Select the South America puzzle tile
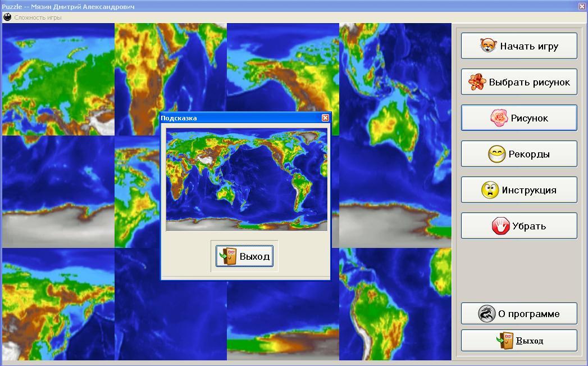This screenshot has height=366, width=588. (395, 304)
